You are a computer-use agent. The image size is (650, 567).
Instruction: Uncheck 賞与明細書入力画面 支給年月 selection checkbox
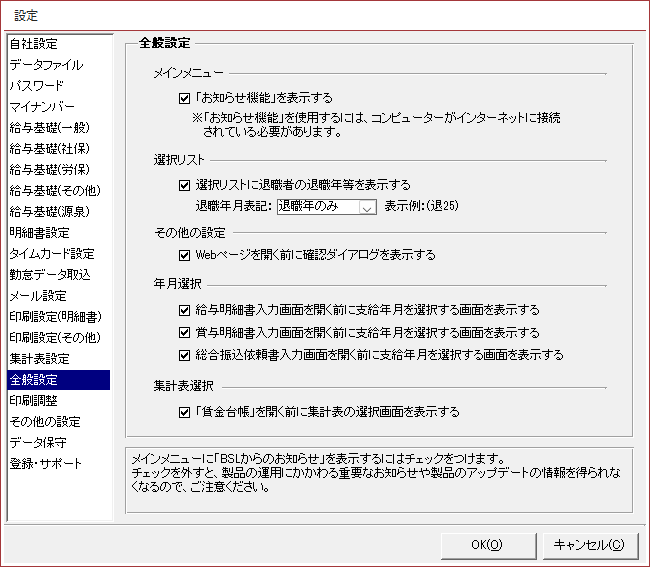(184, 332)
